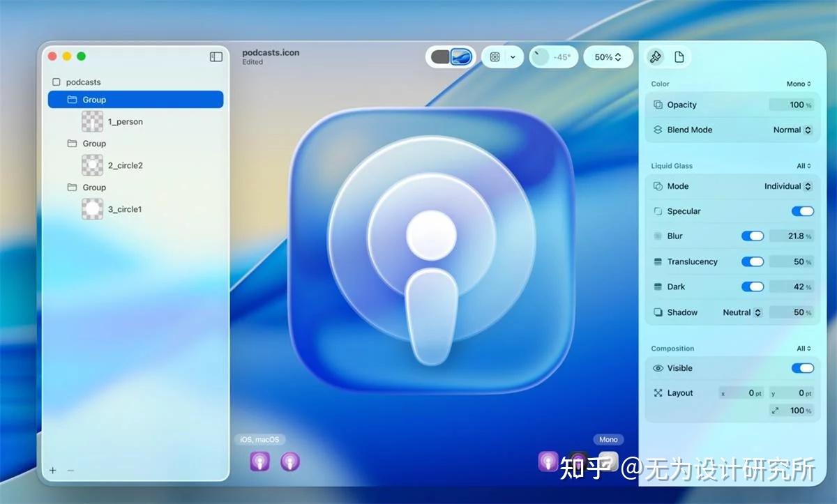Open the 50% zoom level dropdown

click(608, 57)
